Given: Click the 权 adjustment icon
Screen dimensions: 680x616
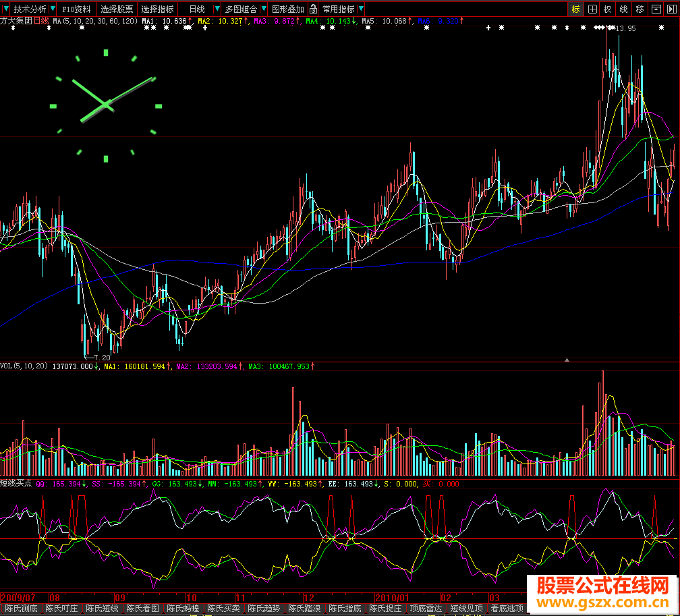Looking at the screenshot, I should click(x=608, y=9).
